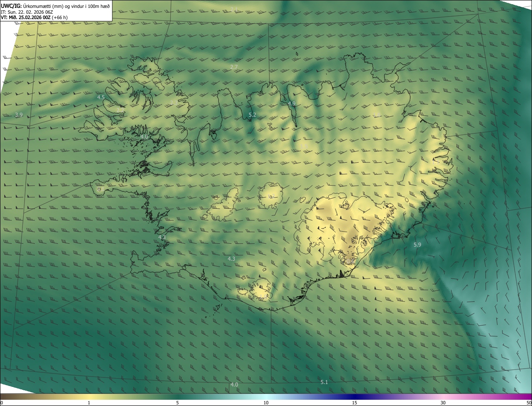Click the colorbar tick label 0
The image size is (532, 406).
[x=1, y=403]
